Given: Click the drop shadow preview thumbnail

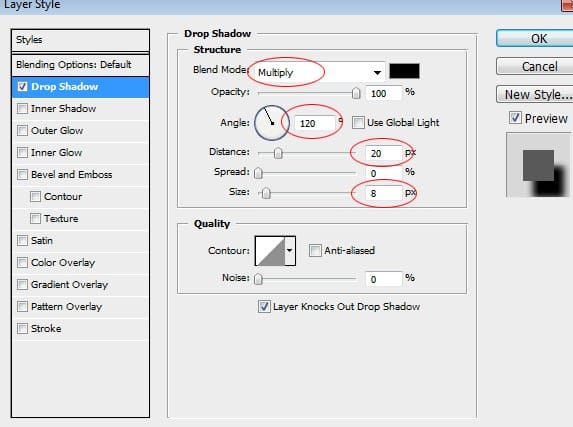Looking at the screenshot, I should click(539, 165).
